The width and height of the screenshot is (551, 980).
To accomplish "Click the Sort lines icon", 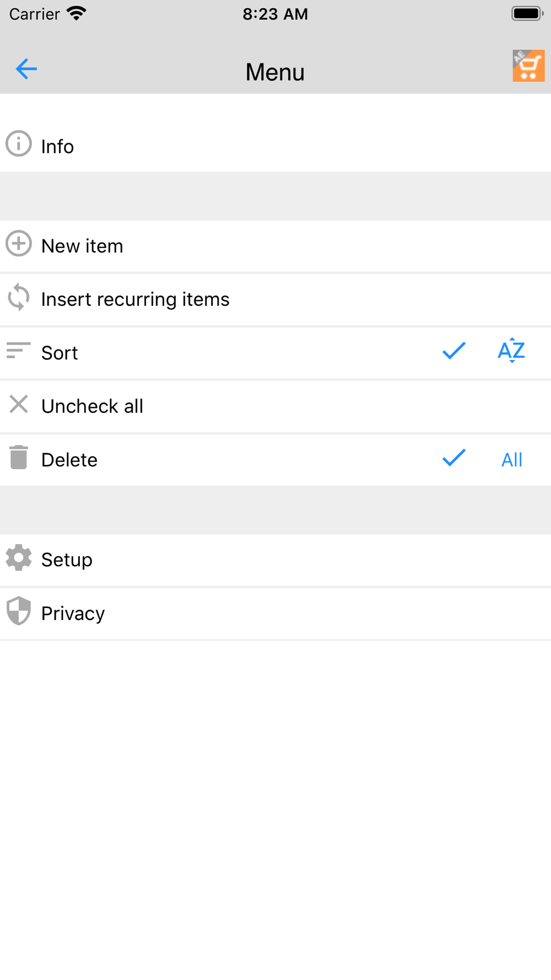I will [19, 351].
